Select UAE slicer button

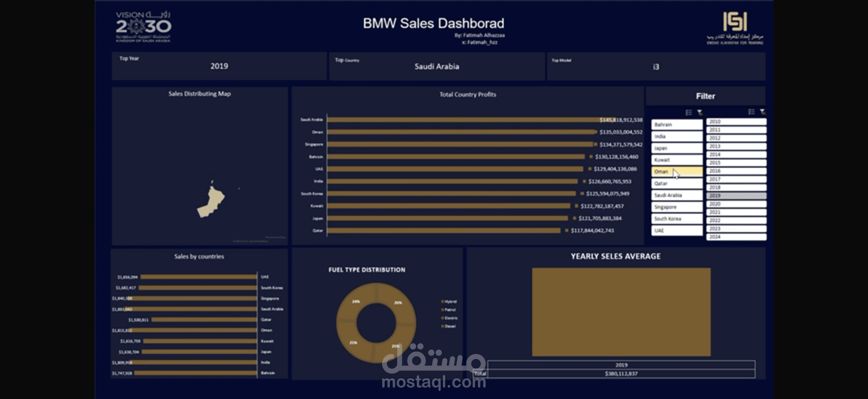(677, 231)
